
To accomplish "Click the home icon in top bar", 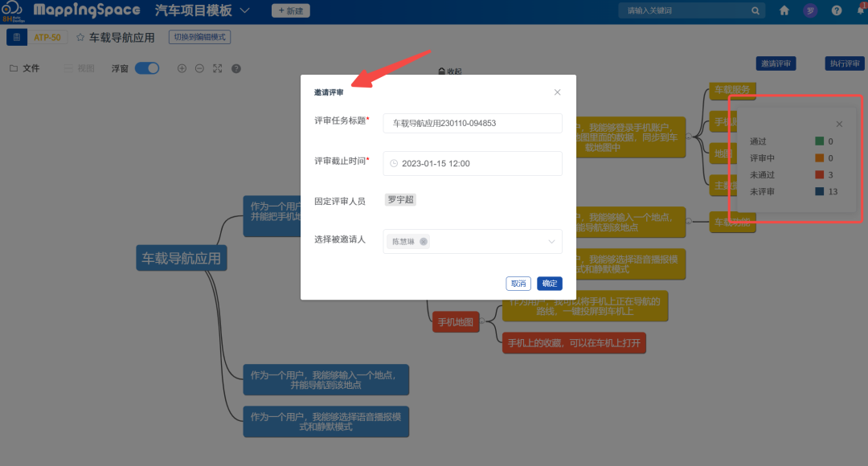I will click(784, 11).
